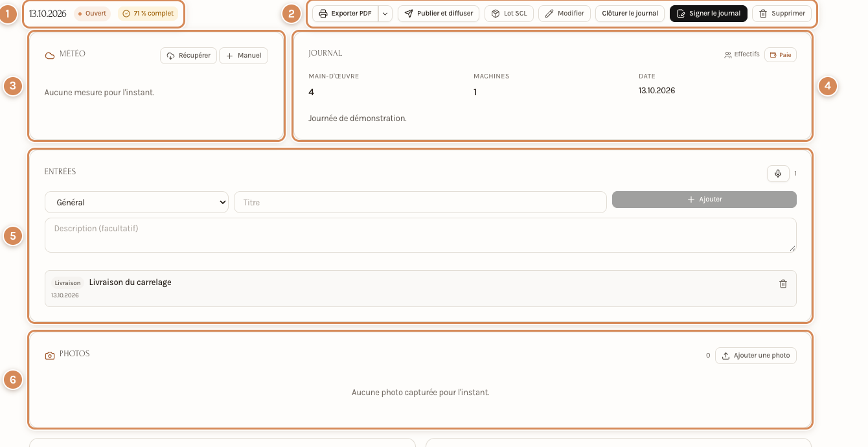The height and width of the screenshot is (447, 868).
Task: Click 'Aucune photo capturée pour l'instant.' message
Action: [x=420, y=393]
